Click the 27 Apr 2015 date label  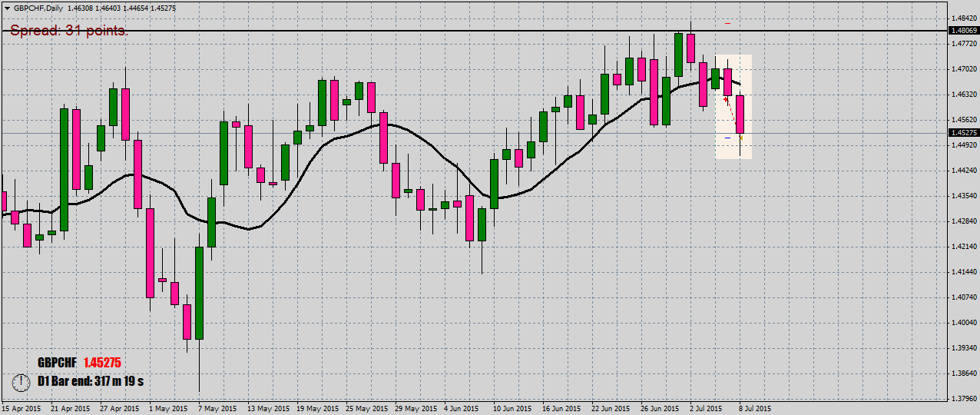[x=119, y=409]
